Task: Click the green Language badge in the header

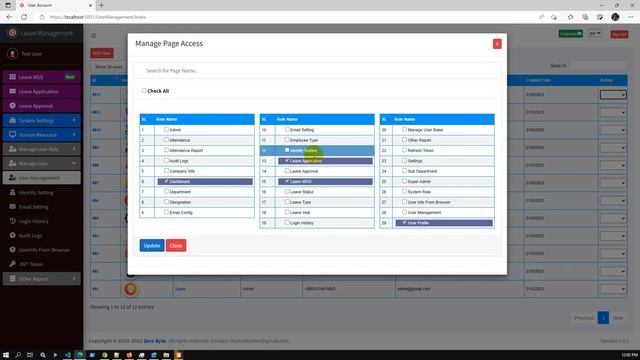Action: 570,33
